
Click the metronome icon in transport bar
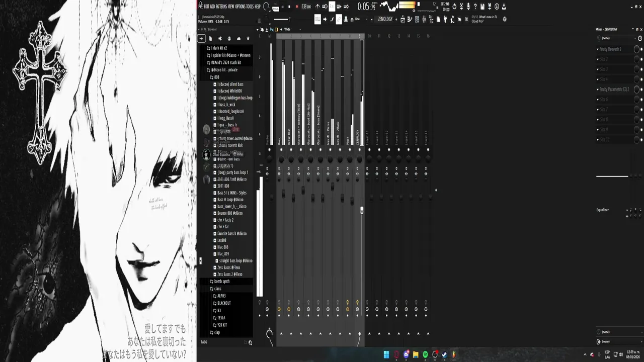coord(317,7)
